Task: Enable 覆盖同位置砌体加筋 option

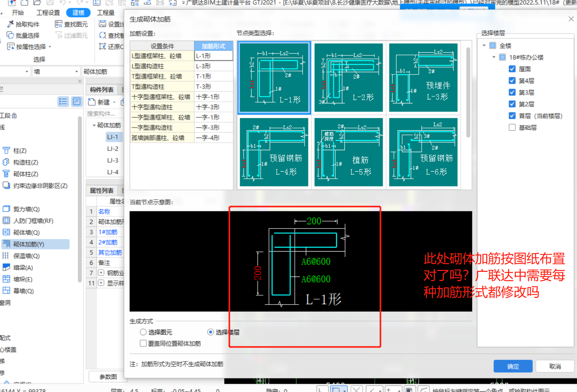Action: pyautogui.click(x=143, y=343)
